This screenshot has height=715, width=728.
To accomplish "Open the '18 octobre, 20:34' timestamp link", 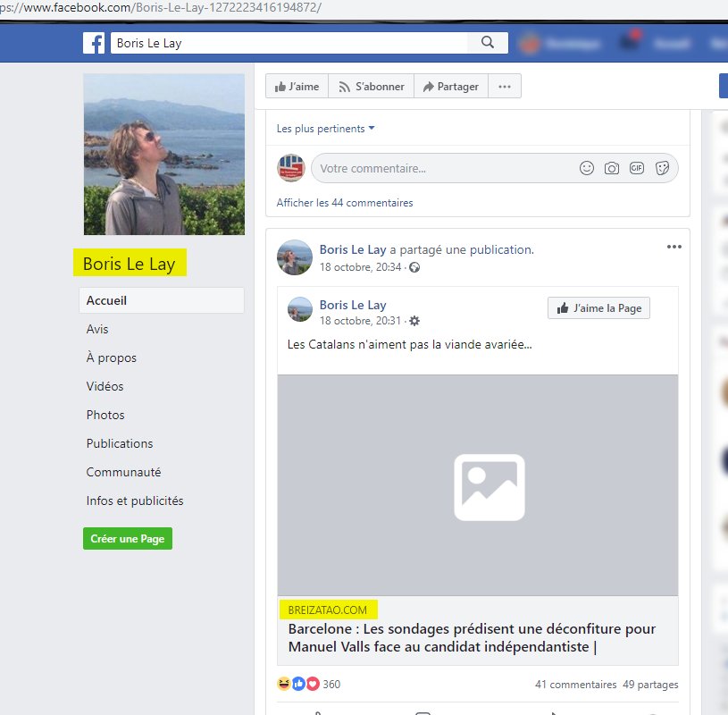I will click(x=360, y=267).
